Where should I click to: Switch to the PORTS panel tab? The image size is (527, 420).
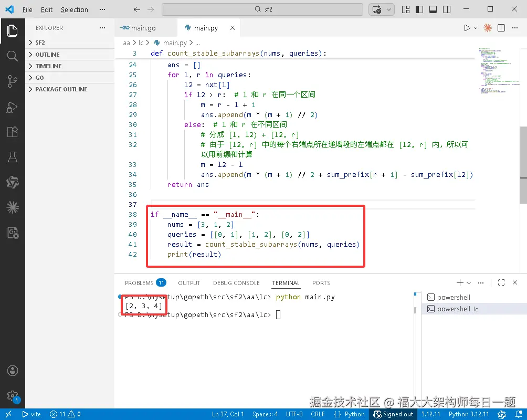(x=321, y=283)
